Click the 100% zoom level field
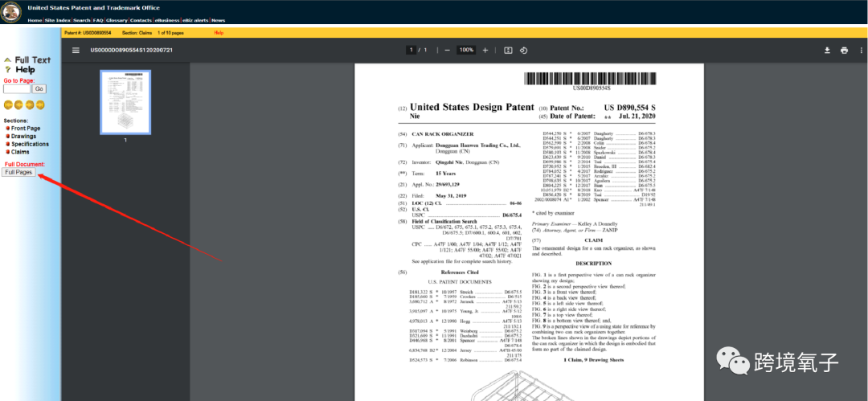 coord(466,51)
